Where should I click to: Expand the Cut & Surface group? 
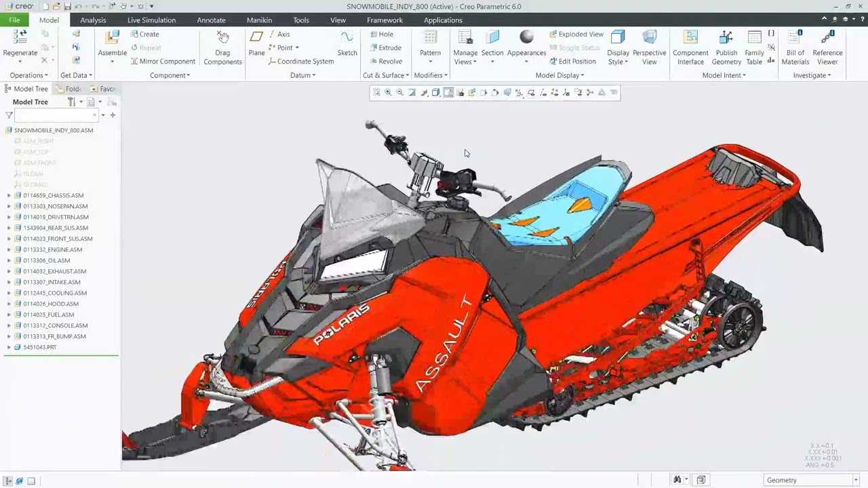(x=386, y=75)
